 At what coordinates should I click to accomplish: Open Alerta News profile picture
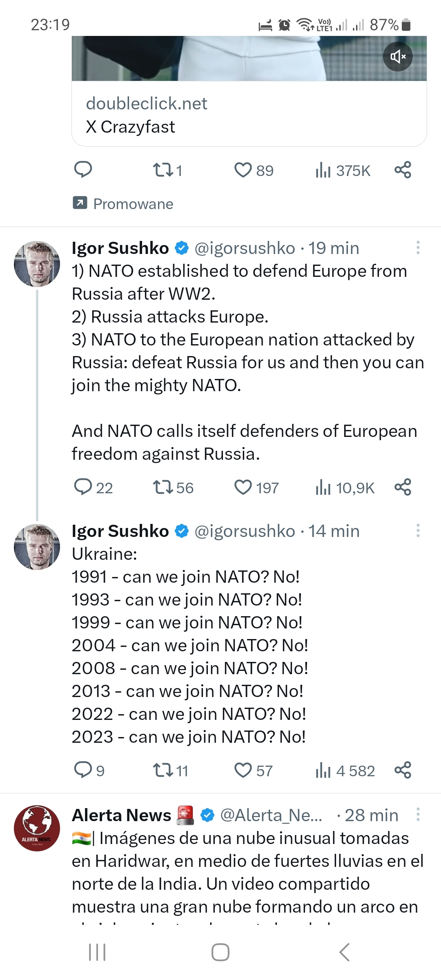click(37, 828)
